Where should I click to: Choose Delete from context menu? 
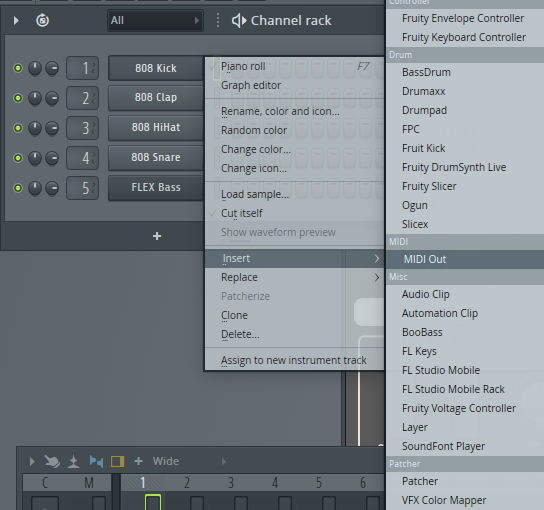point(294,334)
